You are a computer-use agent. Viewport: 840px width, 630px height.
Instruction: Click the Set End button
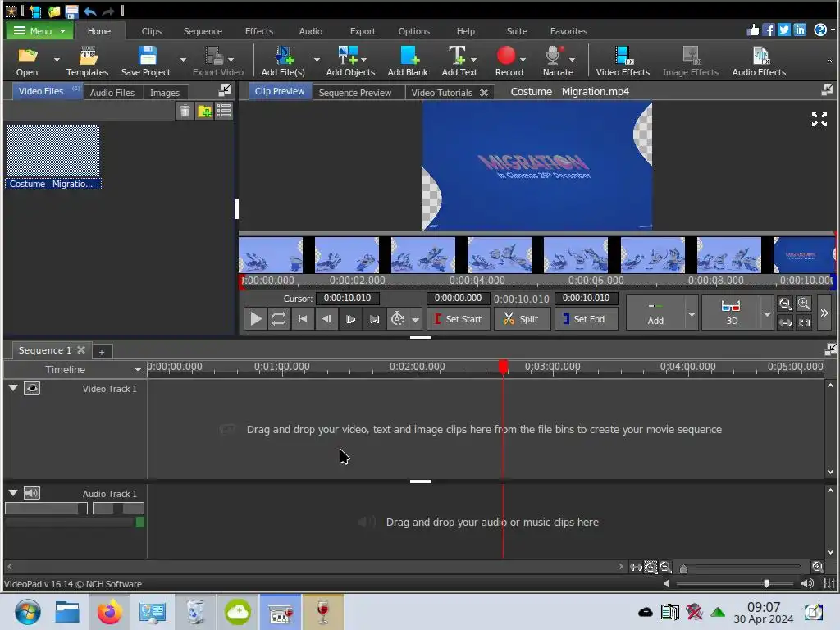(x=586, y=319)
